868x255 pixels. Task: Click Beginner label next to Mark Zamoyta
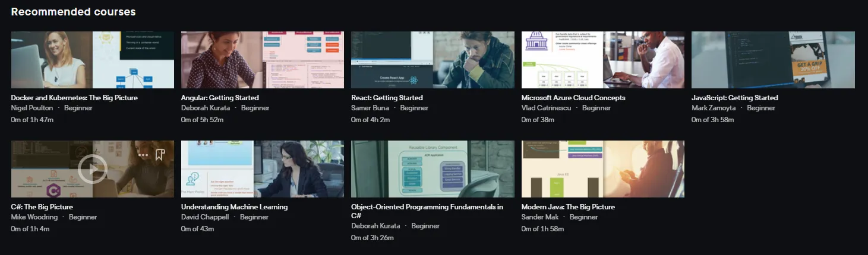pos(761,108)
